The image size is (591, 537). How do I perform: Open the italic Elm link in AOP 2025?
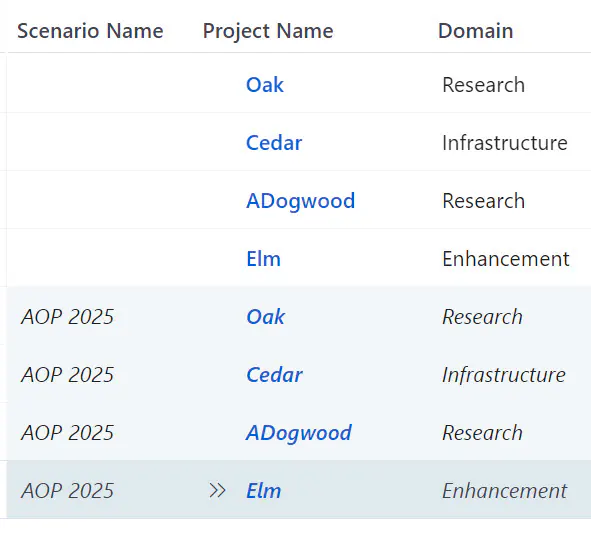263,491
